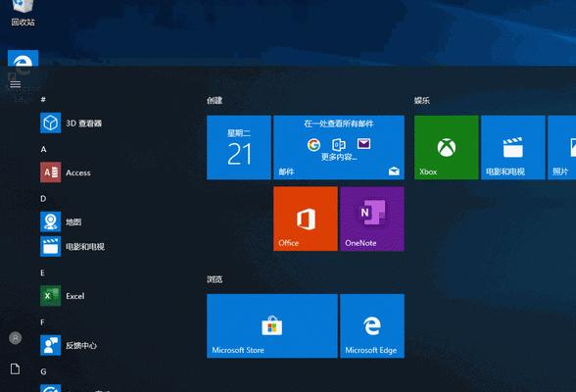Expand the Start menu hamburger button
The width and height of the screenshot is (576, 392).
(x=15, y=84)
